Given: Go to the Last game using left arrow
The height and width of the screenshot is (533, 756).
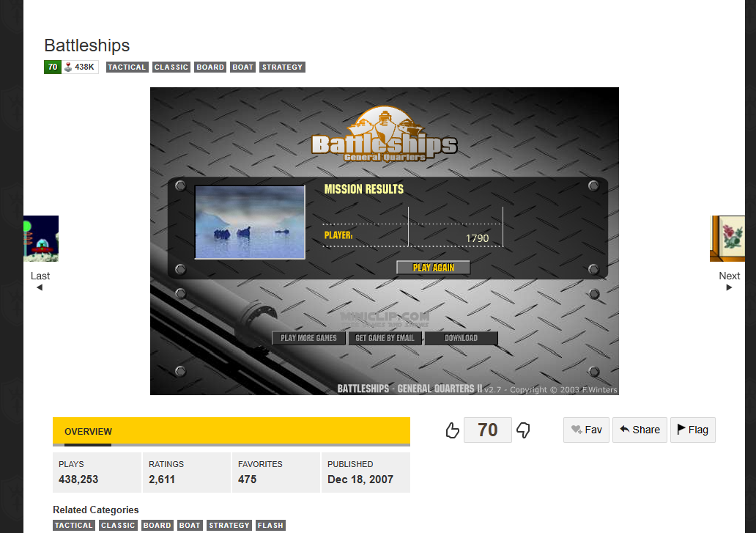Looking at the screenshot, I should (x=40, y=287).
